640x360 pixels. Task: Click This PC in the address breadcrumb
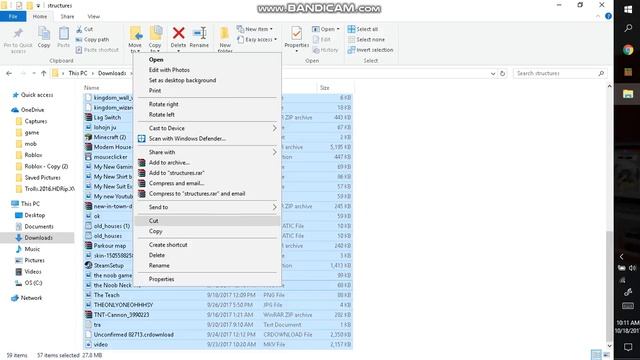(78, 73)
